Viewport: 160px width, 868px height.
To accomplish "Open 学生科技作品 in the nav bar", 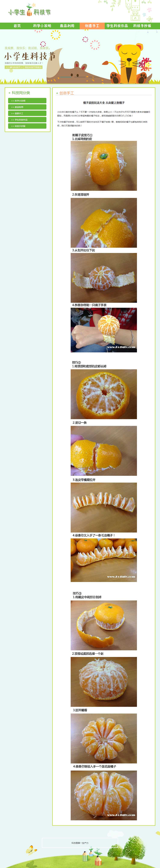I will [117, 26].
